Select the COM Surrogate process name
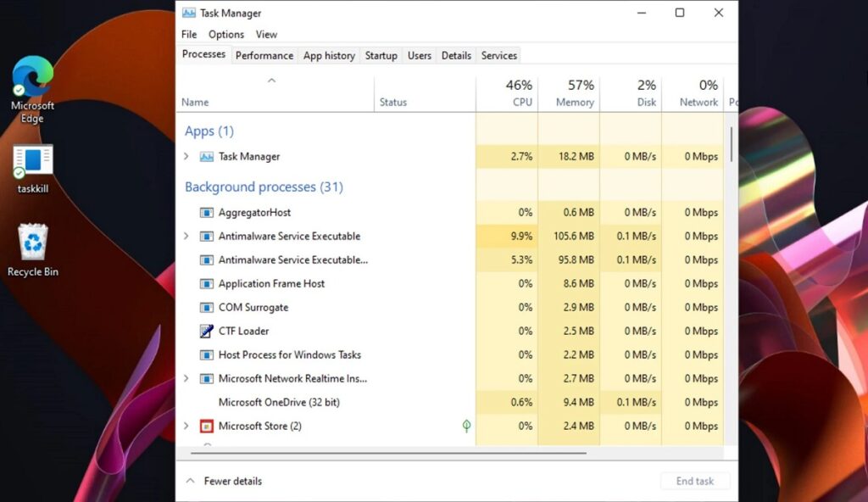 click(x=253, y=308)
